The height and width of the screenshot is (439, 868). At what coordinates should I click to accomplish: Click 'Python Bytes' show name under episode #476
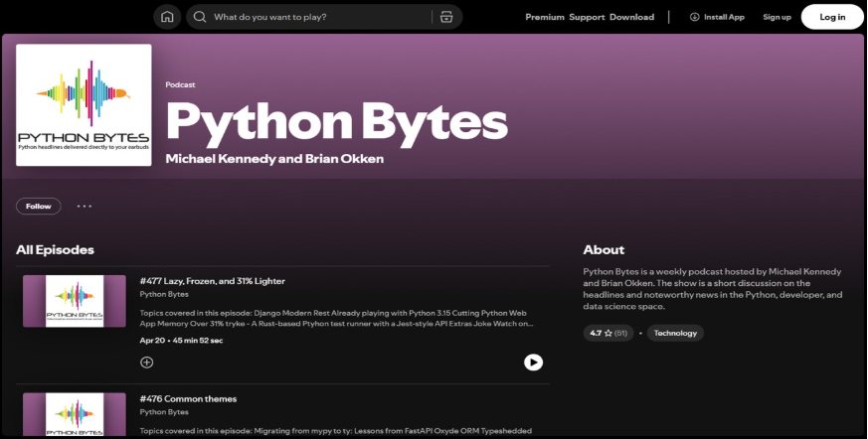click(164, 412)
